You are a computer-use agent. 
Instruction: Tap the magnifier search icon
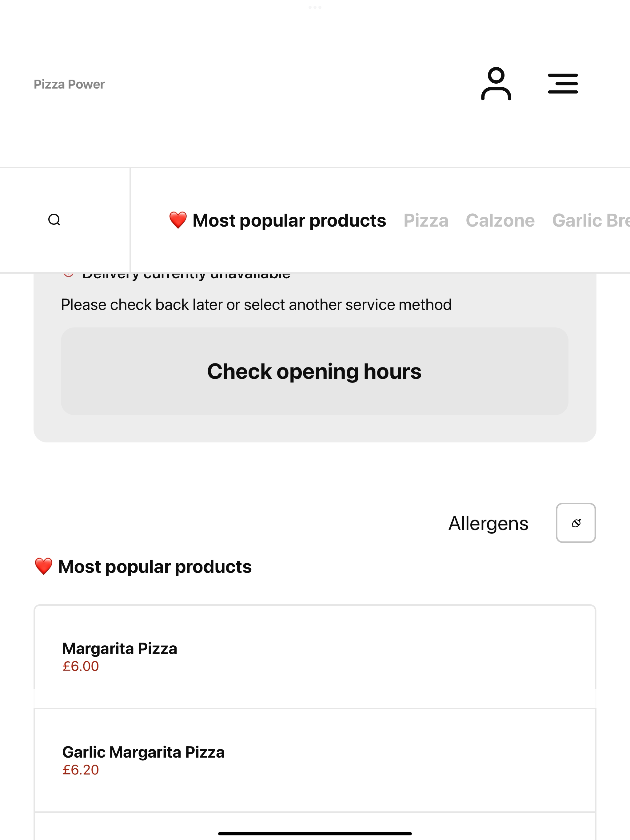54,220
